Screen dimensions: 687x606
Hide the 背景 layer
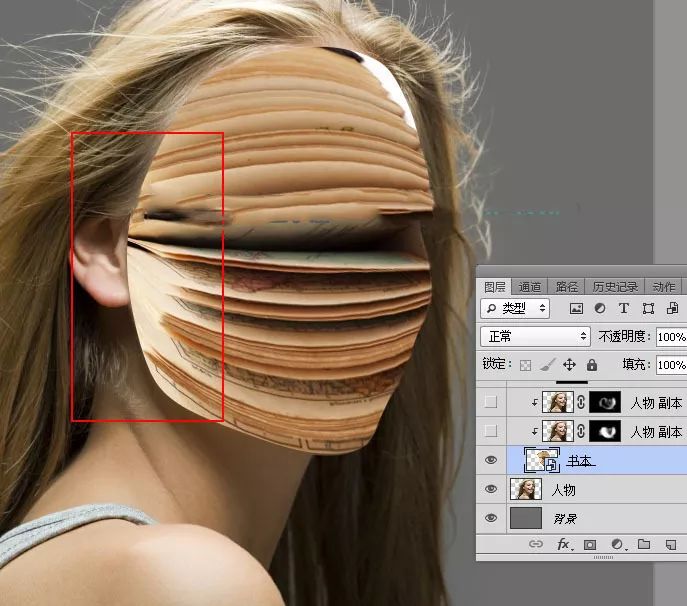coord(491,518)
